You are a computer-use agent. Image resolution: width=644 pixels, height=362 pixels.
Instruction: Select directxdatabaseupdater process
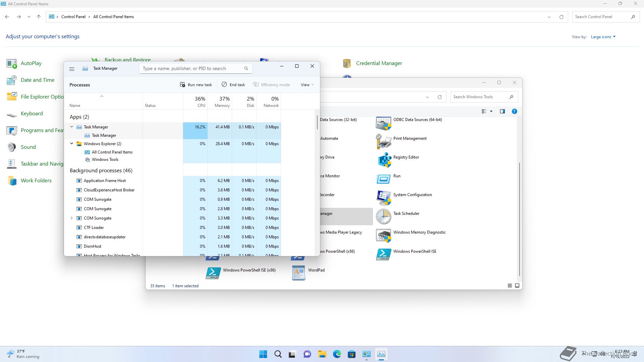point(172,237)
